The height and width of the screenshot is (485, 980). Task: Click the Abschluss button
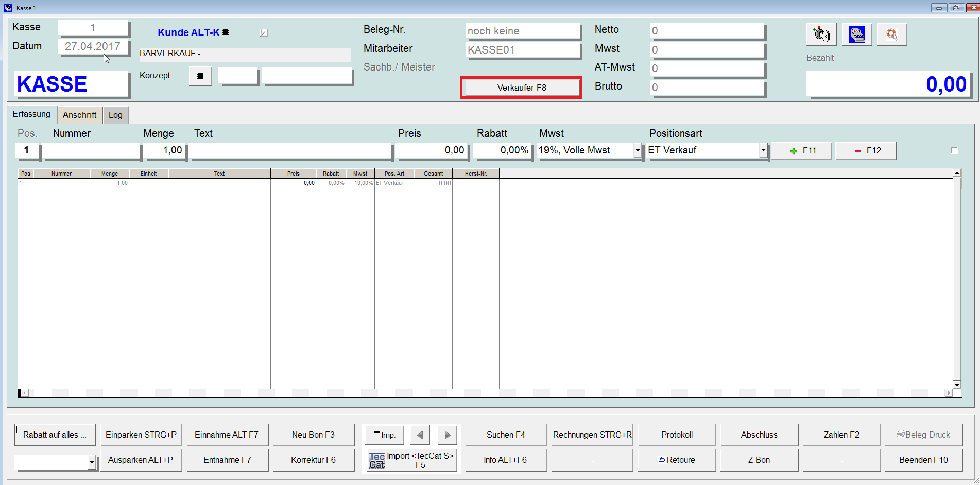[759, 435]
